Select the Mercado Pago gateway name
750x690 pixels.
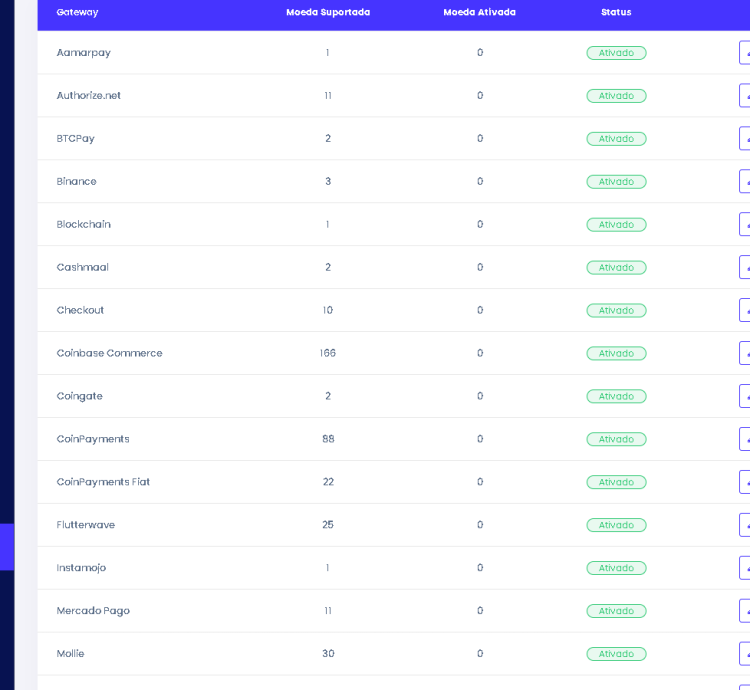pyautogui.click(x=93, y=611)
